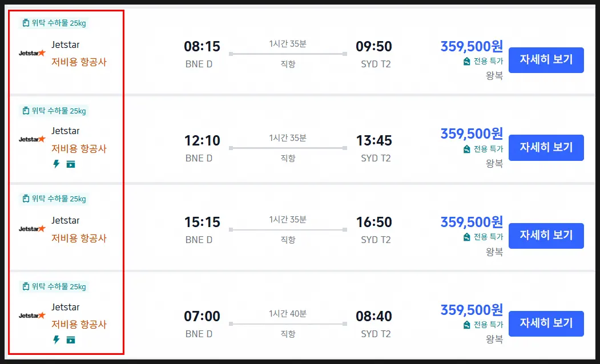The height and width of the screenshot is (364, 600).
Task: Click the 1시간 40분 duration on the 07:00 flight
Action: click(288, 314)
